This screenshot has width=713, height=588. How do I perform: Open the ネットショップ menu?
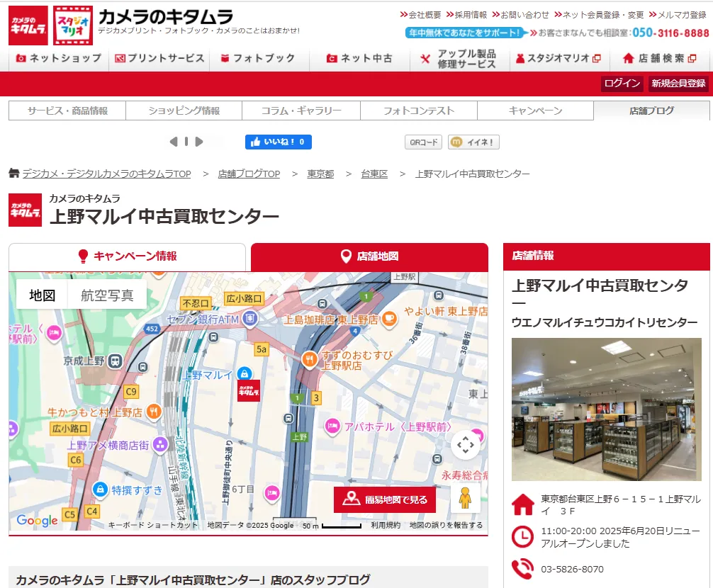pos(59,58)
